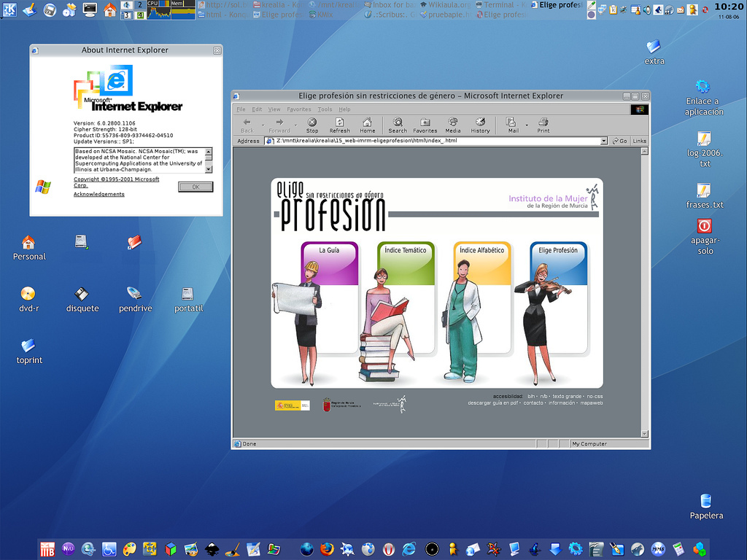
Task: Open the Personal home folder desktop icon
Action: [29, 248]
